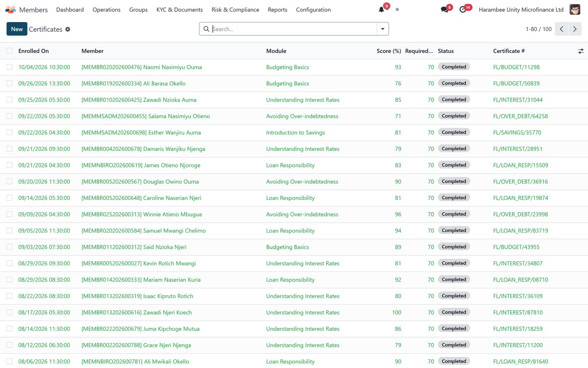
Task: Open the Operations menu
Action: click(x=107, y=10)
